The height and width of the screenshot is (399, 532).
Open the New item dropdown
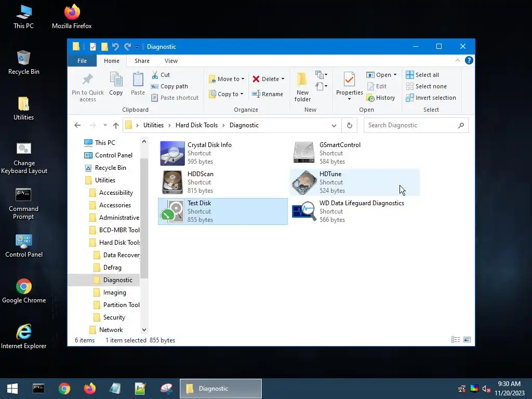tap(321, 75)
